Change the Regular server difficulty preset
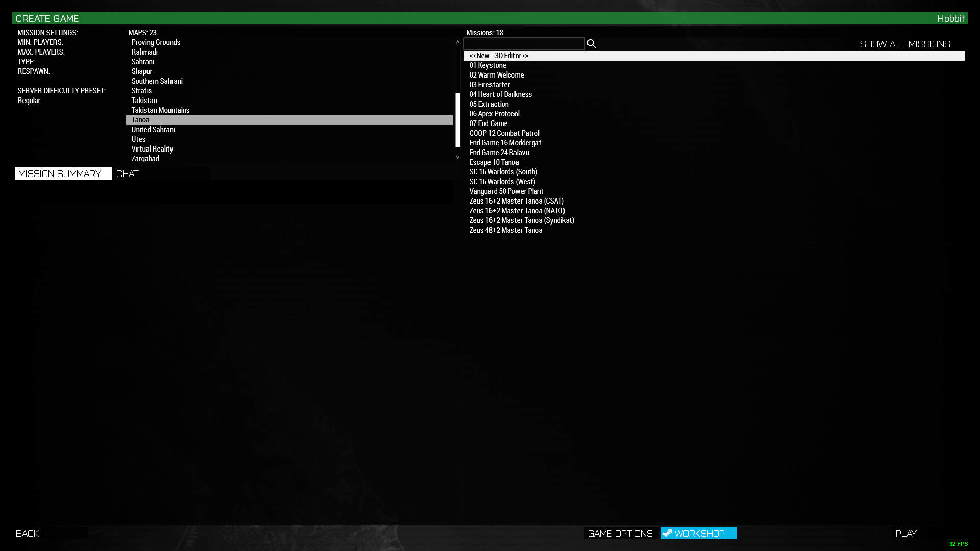This screenshot has height=551, width=980. pyautogui.click(x=29, y=101)
